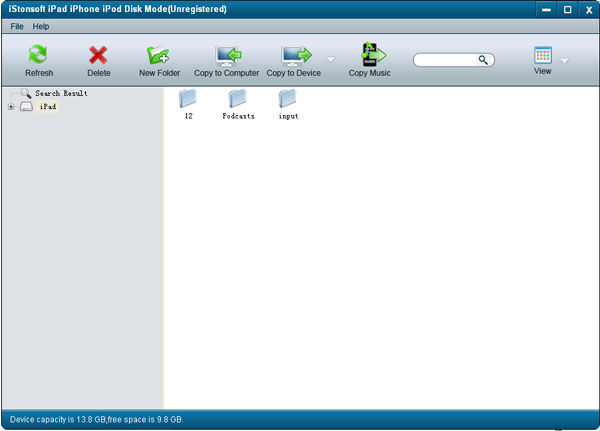This screenshot has height=431, width=600.
Task: Select the Podcasts folder
Action: click(238, 104)
